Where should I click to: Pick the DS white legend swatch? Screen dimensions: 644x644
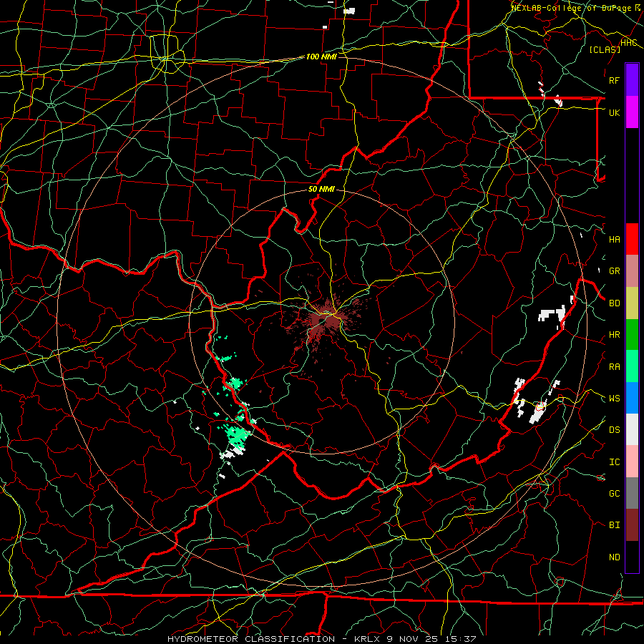click(632, 429)
